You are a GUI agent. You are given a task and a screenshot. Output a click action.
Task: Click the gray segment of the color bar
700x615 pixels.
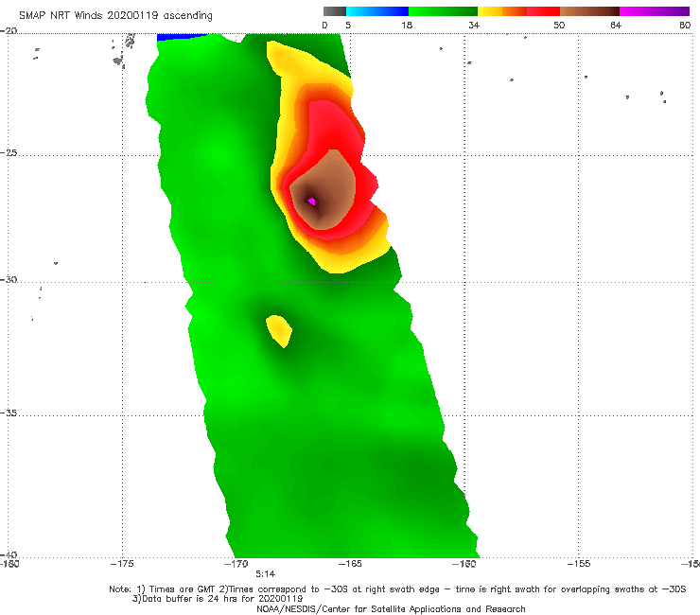335,11
